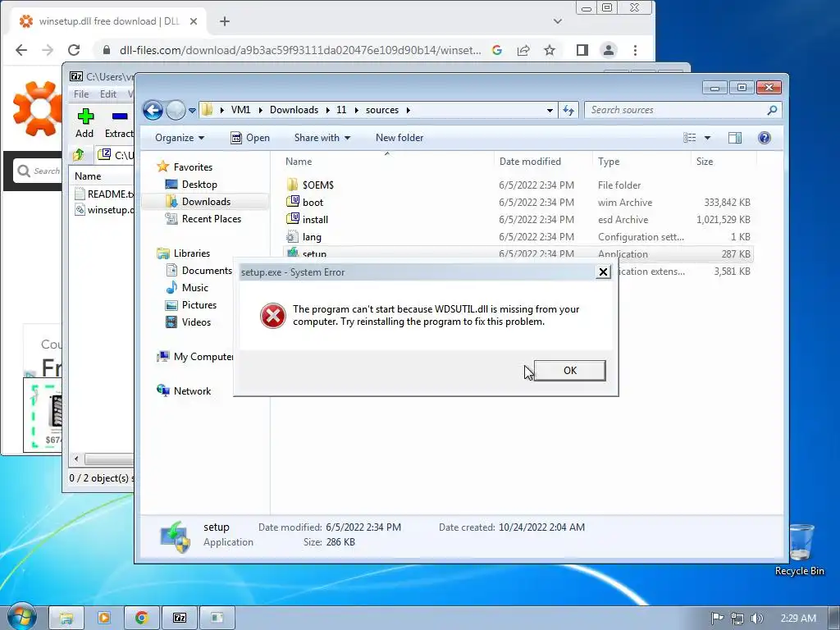This screenshot has height=630, width=840.
Task: Select VM1 in the breadcrumb path
Action: 240,110
